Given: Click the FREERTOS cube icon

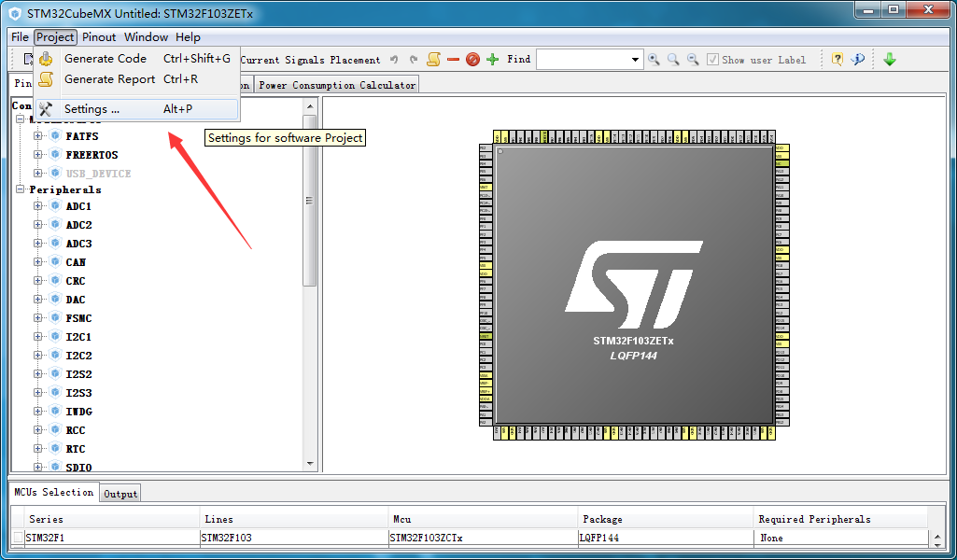Looking at the screenshot, I should pos(55,154).
